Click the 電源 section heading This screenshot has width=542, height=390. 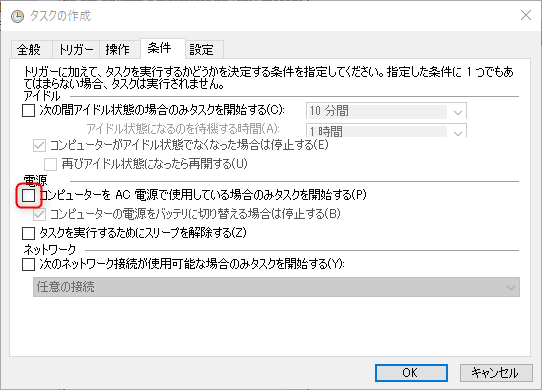point(36,180)
